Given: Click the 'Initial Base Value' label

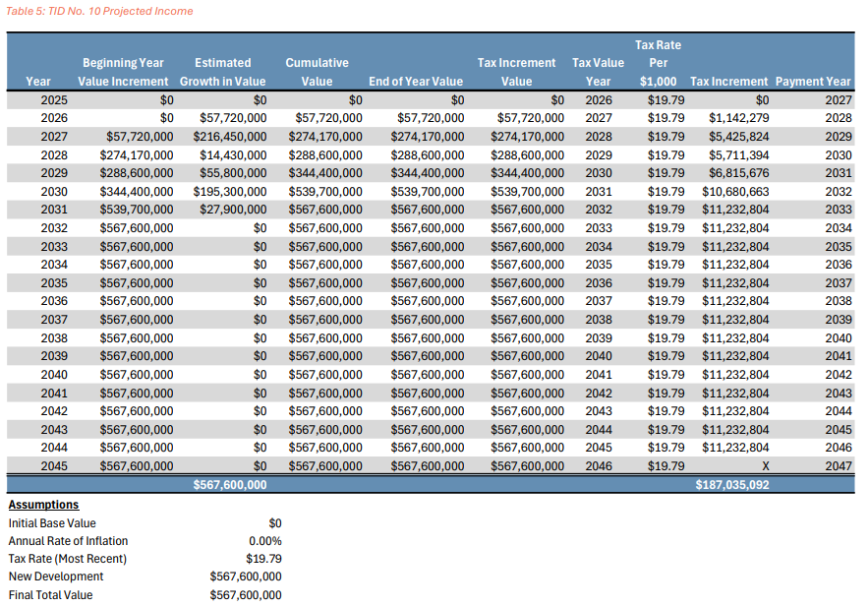Looking at the screenshot, I should click(x=52, y=523).
